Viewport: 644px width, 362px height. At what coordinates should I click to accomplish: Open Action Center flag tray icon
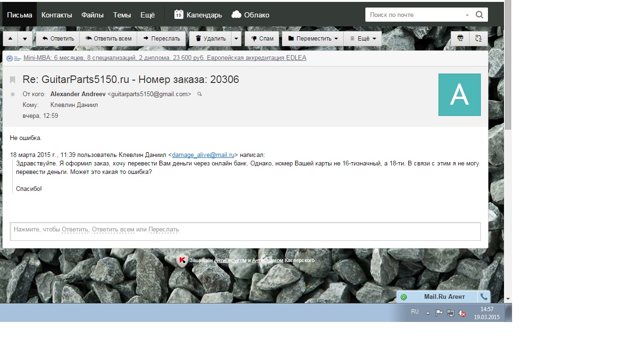pyautogui.click(x=439, y=313)
